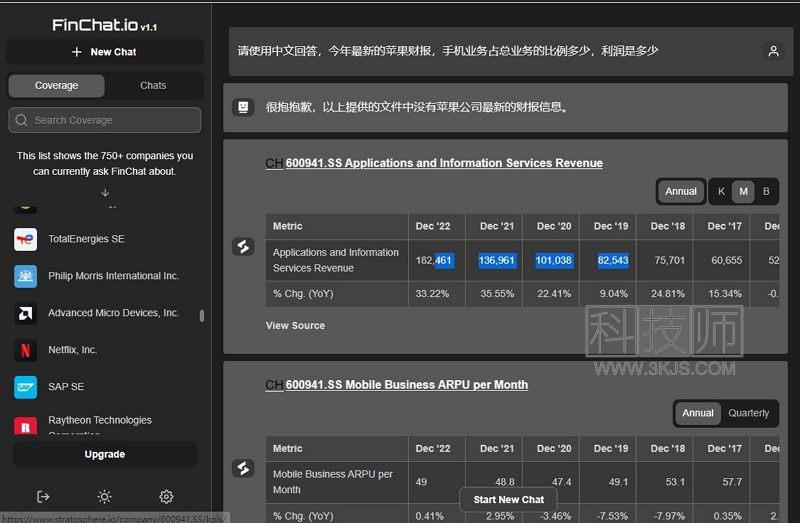Viewport: 800px width, 523px height.
Task: Select SAP SE in coverage list
Action: point(66,387)
